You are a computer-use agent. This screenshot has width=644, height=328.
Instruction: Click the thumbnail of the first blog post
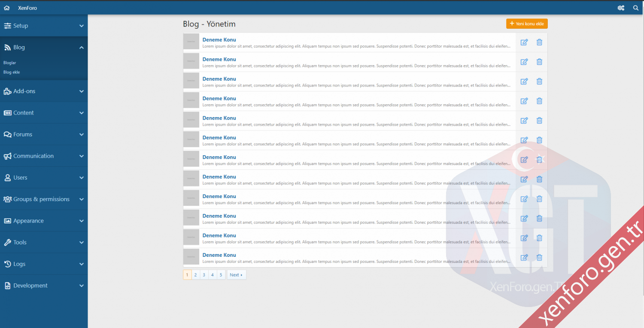(191, 42)
